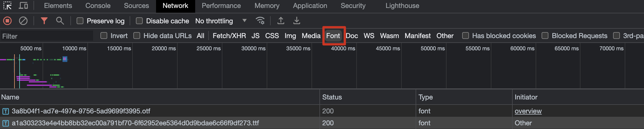Toggle the device toolbar icon

[23, 6]
